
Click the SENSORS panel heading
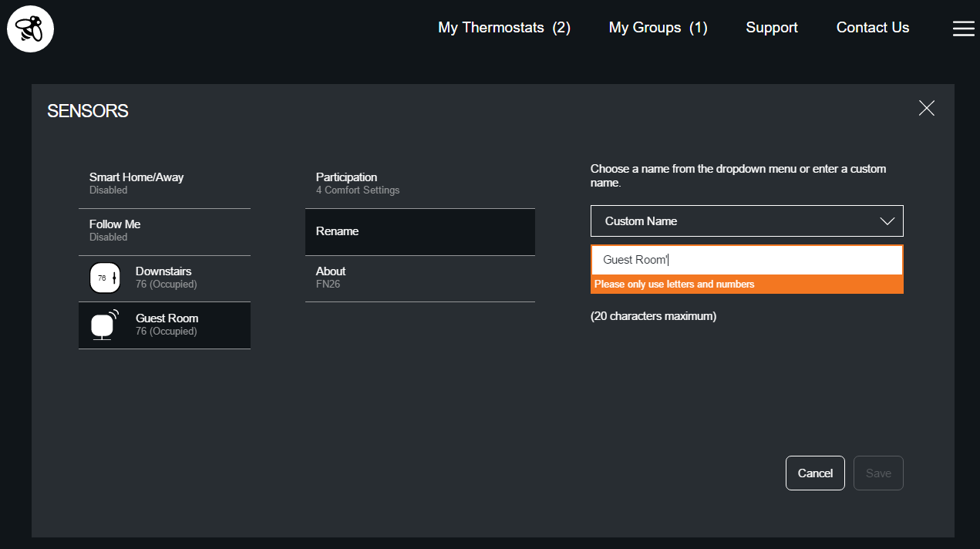[88, 111]
